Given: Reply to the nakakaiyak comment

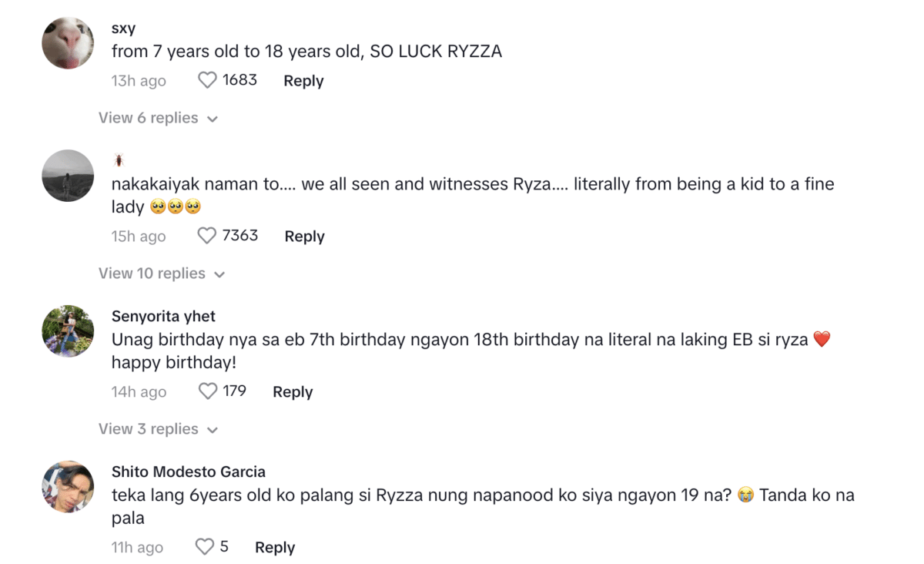Looking at the screenshot, I should tap(304, 236).
